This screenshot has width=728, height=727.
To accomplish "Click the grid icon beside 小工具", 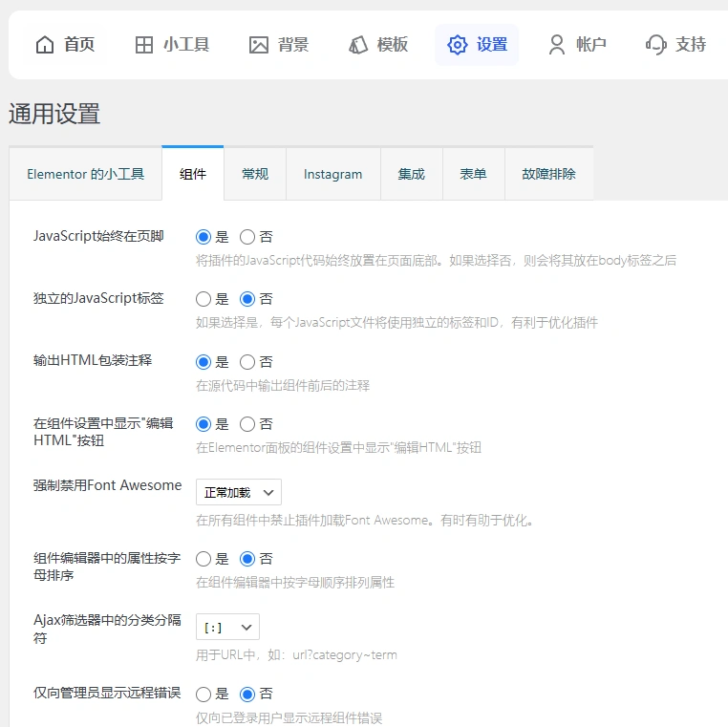I will [x=144, y=45].
